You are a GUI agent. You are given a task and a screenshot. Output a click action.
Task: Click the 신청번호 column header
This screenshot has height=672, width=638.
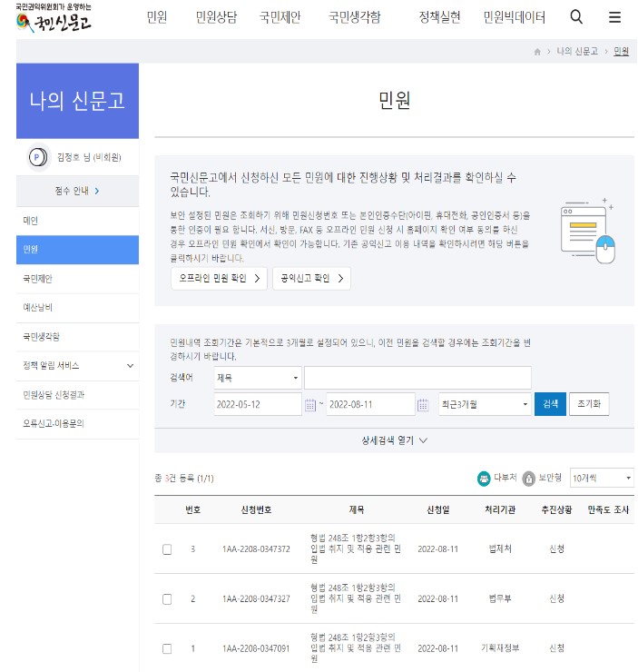pos(256,509)
